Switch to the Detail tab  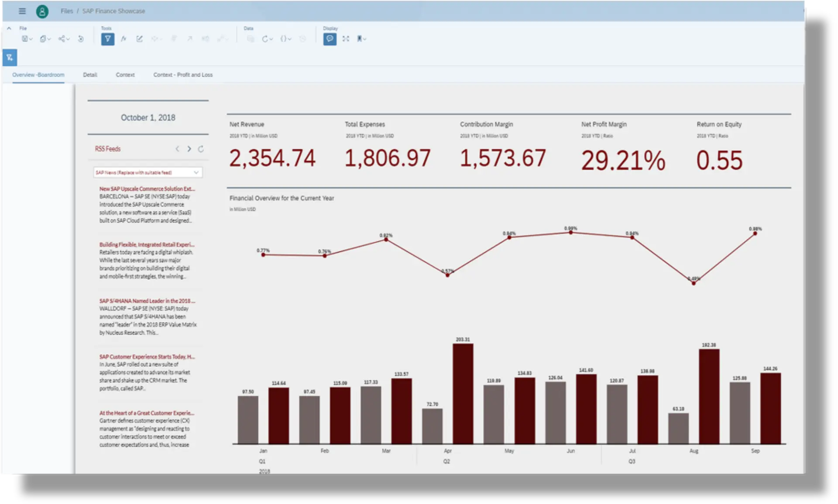click(x=90, y=75)
